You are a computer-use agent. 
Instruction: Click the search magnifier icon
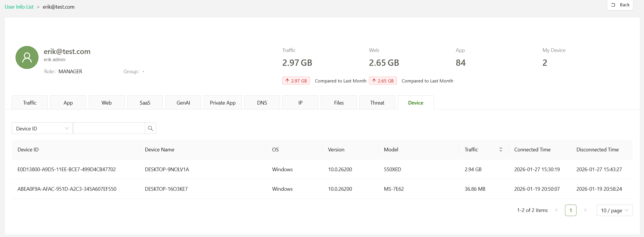click(150, 128)
